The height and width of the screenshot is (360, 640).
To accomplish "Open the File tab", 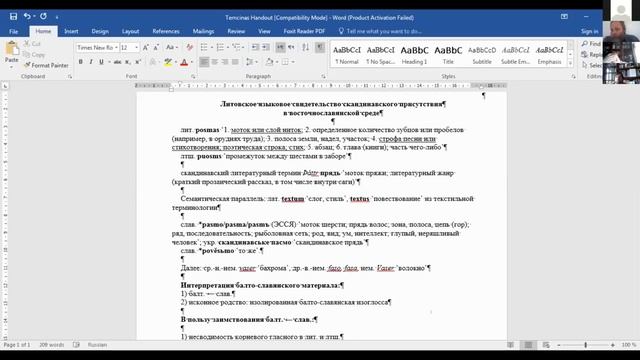I will (x=13, y=31).
